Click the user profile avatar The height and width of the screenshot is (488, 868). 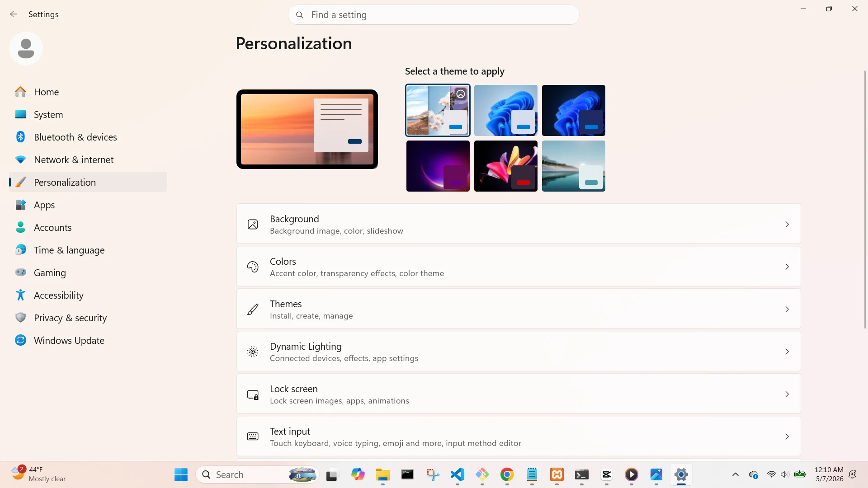(x=26, y=48)
